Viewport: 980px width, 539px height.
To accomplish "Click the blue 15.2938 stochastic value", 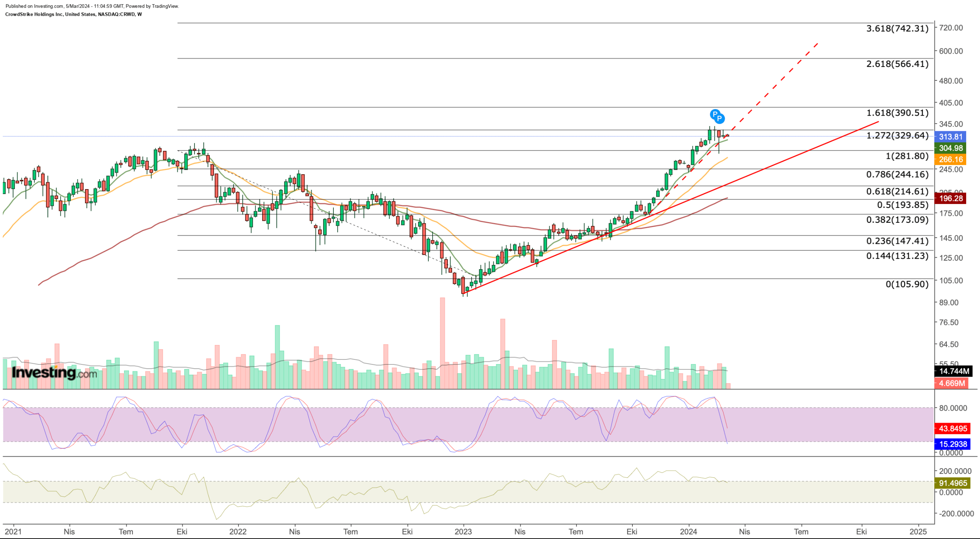I will (x=952, y=444).
